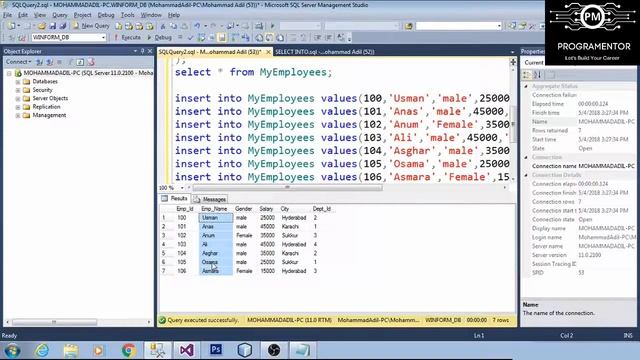Viewport: 640px width, 360px height.
Task: Click the Emp_Name column header
Action: (x=214, y=209)
